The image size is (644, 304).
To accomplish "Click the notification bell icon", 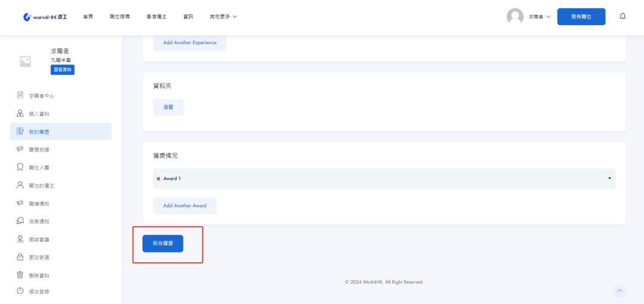I will pyautogui.click(x=623, y=16).
